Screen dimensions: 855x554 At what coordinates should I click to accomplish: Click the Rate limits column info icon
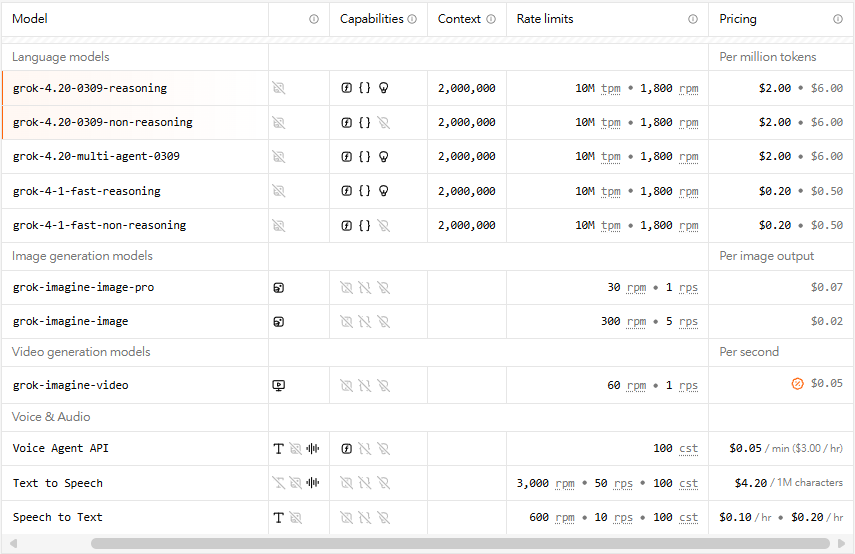click(x=693, y=19)
